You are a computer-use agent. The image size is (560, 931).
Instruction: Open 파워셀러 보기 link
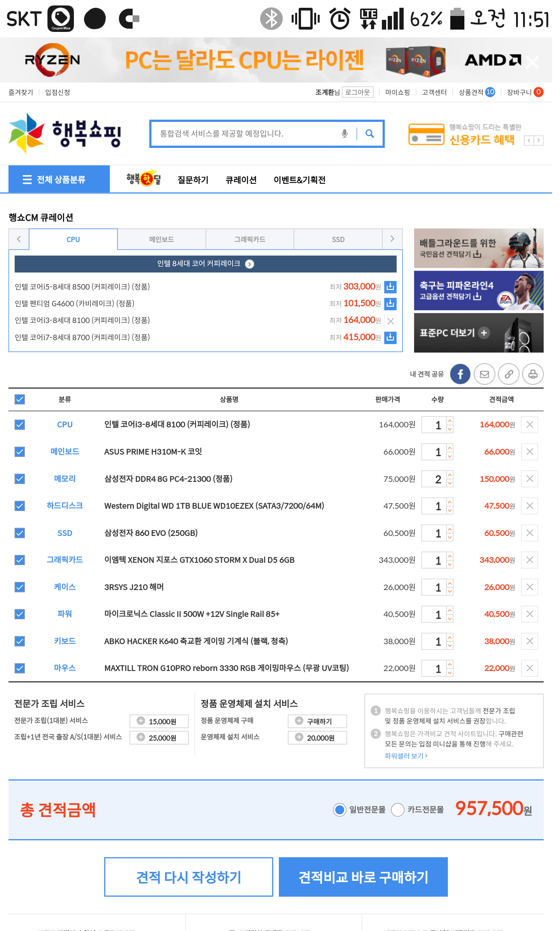406,756
